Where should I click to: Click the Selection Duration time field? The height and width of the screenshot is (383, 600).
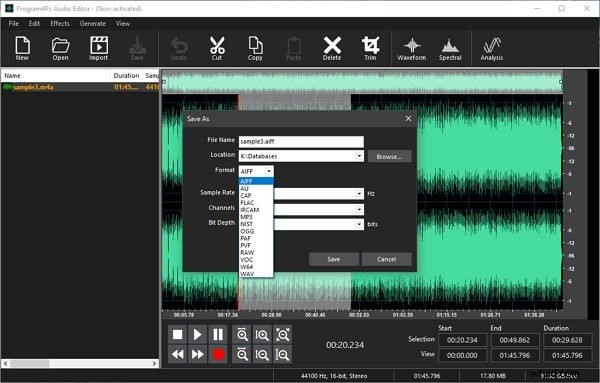(x=567, y=340)
